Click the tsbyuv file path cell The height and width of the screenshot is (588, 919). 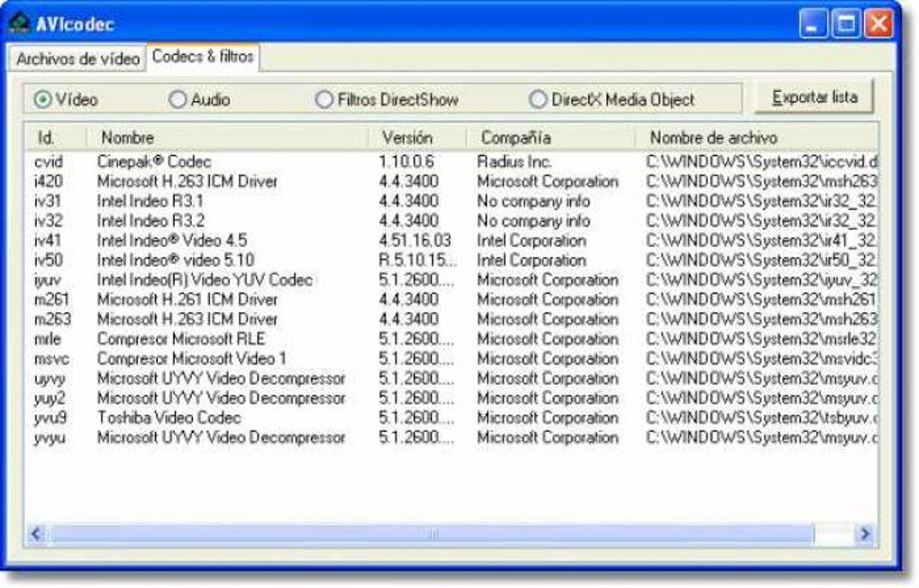pyautogui.click(x=761, y=418)
